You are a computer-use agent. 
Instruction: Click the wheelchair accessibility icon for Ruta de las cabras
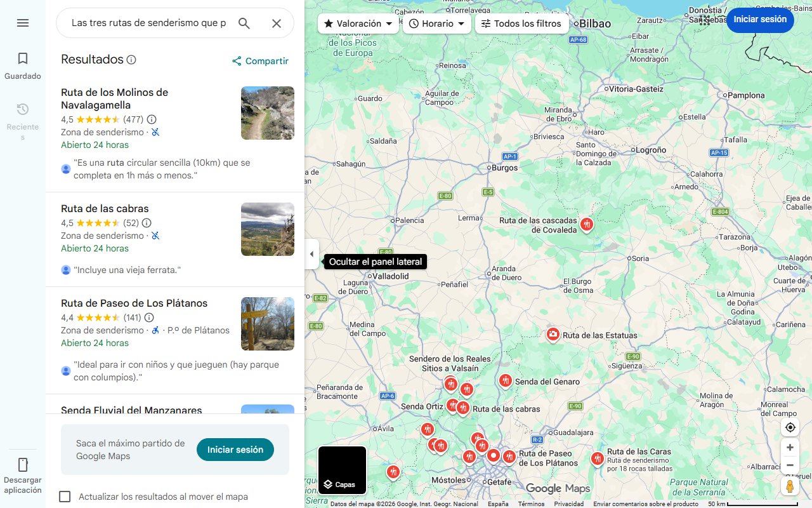click(x=155, y=236)
